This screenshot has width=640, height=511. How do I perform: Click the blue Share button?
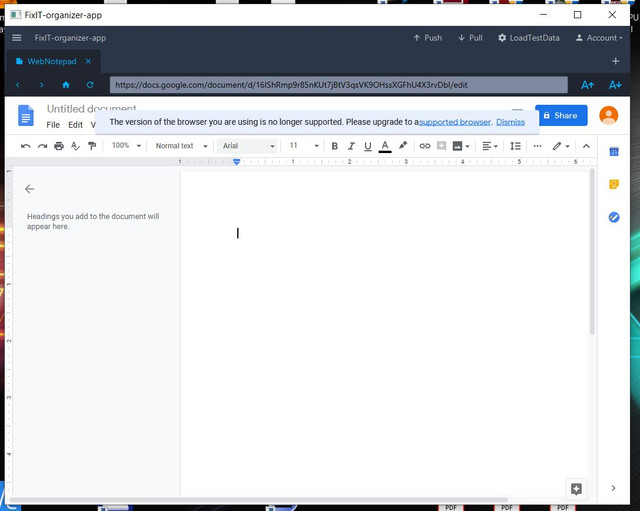561,116
